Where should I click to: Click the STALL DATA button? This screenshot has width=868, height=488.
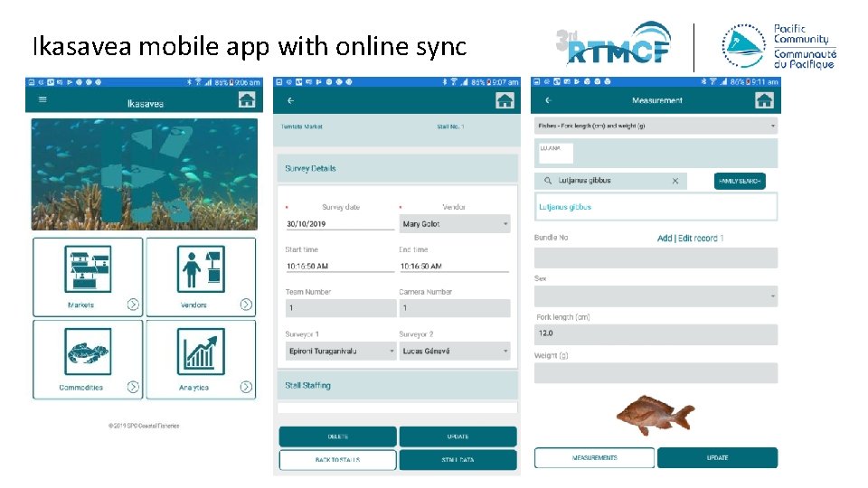(458, 460)
